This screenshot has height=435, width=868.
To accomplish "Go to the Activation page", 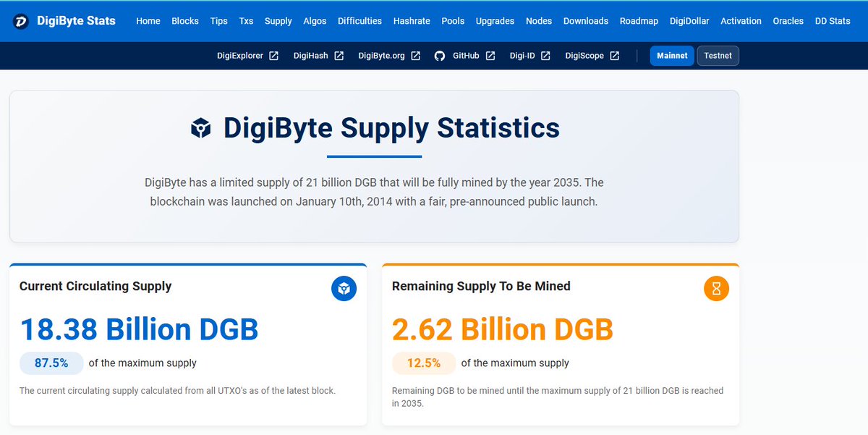I will pos(741,21).
